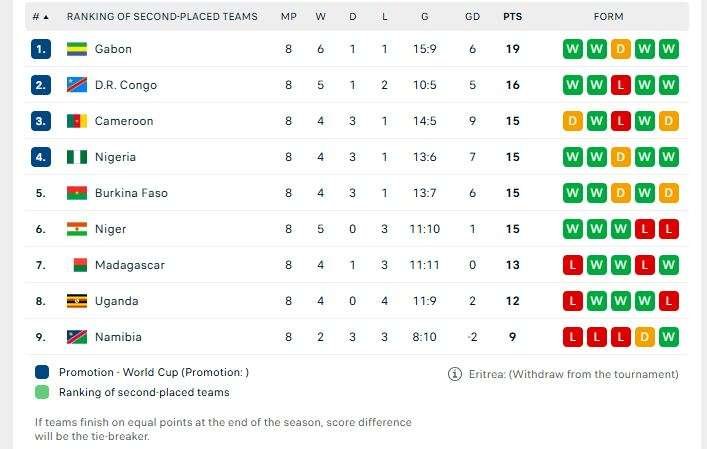Open the Gabon team link
This screenshot has height=449, width=707.
click(x=113, y=49)
